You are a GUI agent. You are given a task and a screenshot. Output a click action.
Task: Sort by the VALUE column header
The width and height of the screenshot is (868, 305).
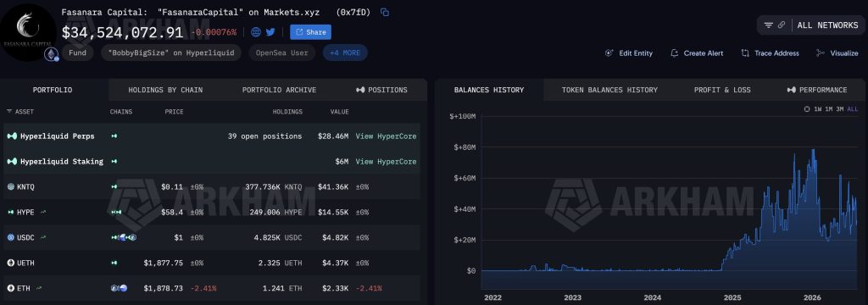pos(340,112)
